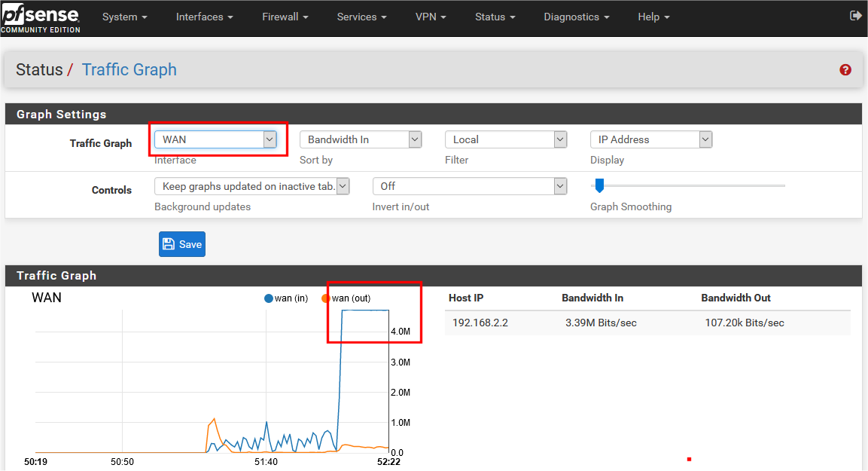
Task: Expand the WAN interface dropdown
Action: click(215, 139)
